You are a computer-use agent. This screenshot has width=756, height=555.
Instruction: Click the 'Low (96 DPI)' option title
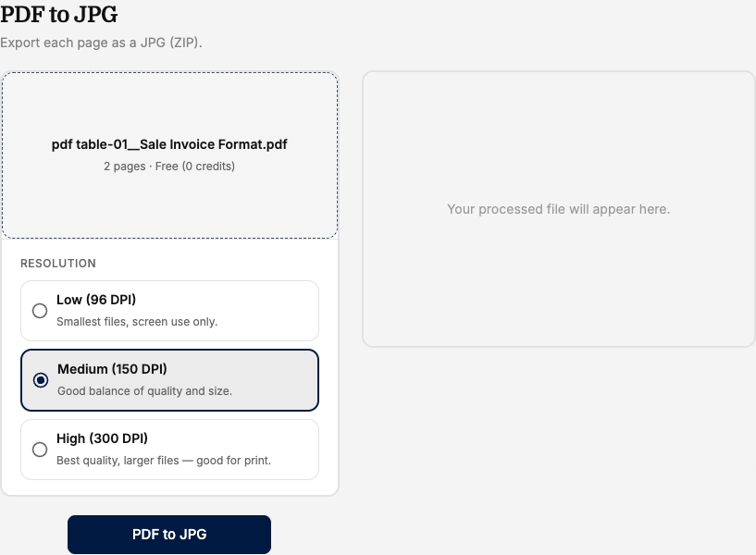[96, 300]
